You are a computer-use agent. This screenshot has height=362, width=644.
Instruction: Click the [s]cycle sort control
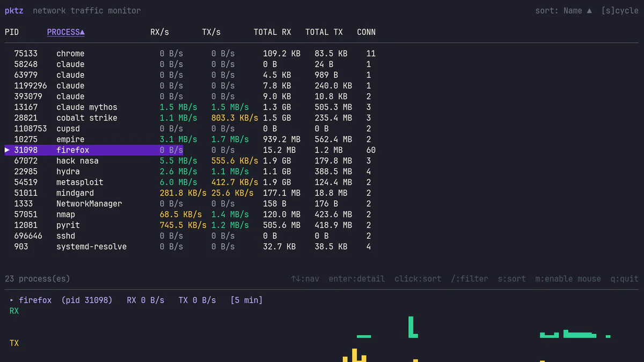click(x=620, y=10)
